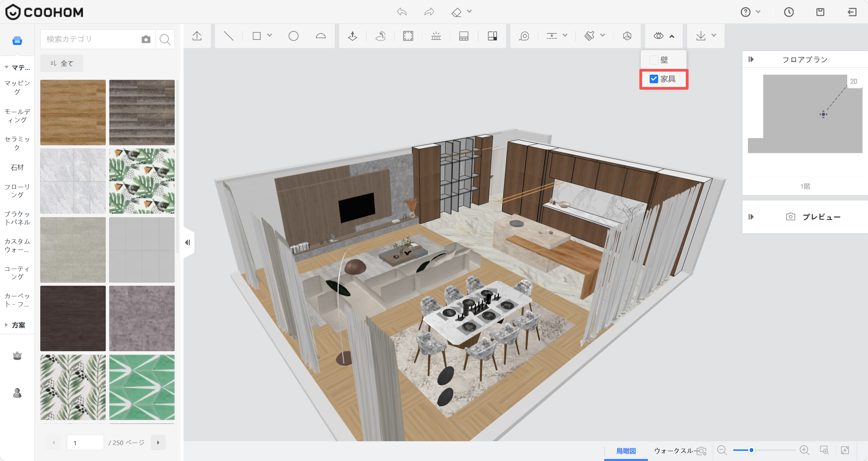Click the measuring ruler tool icon
The image size is (868, 461).
point(436,36)
